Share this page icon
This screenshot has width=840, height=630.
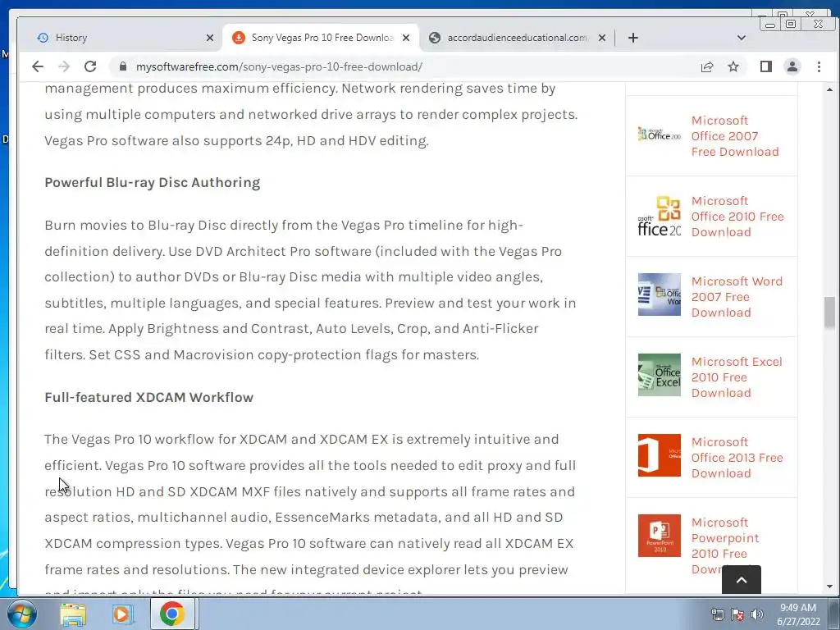(707, 66)
